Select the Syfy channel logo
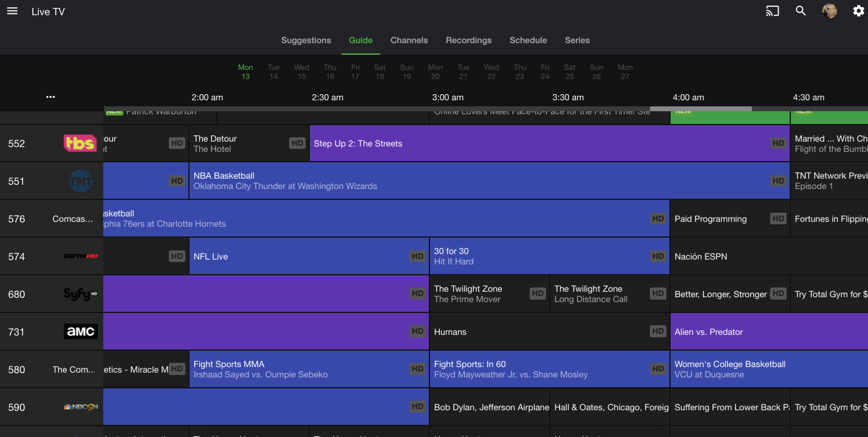868x437 pixels. click(x=80, y=294)
